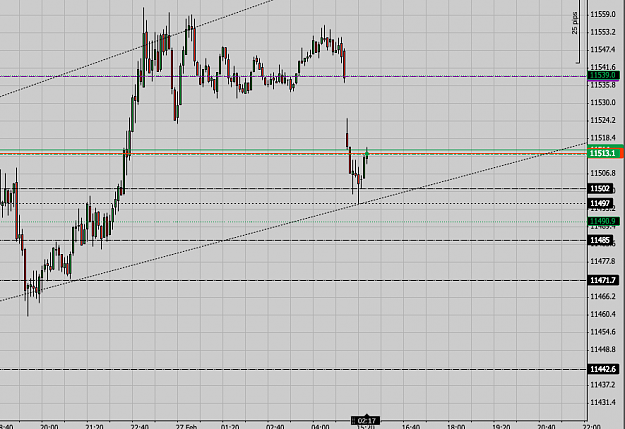Screen dimensions: 625x429
Task: Select the 11502 horizontal level label
Action: [600, 189]
